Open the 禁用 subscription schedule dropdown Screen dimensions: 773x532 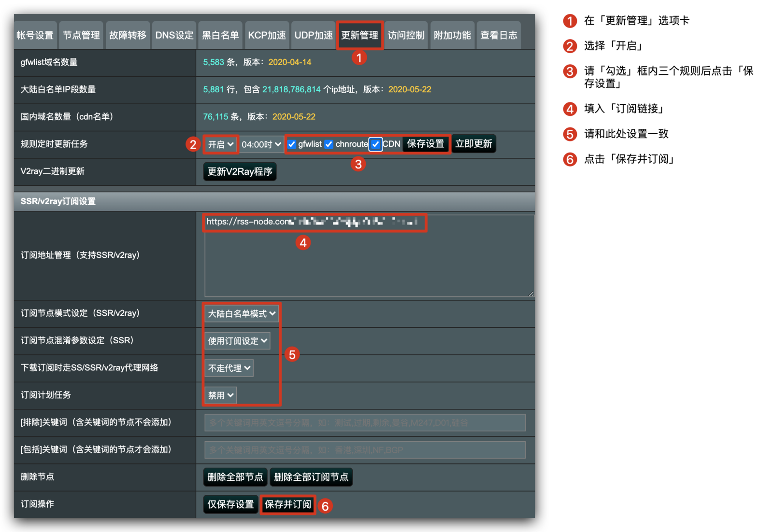(x=221, y=395)
